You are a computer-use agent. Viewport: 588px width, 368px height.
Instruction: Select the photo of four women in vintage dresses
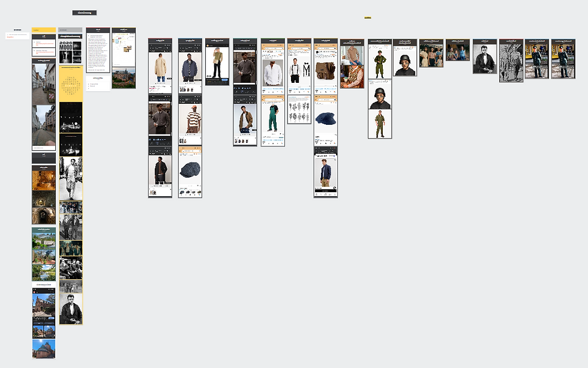431,55
